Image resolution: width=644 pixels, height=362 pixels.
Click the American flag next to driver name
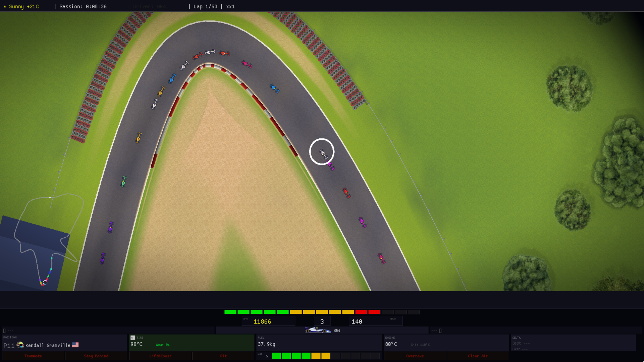click(75, 345)
